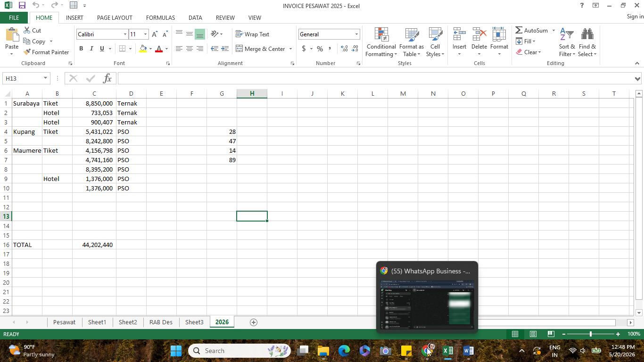The height and width of the screenshot is (362, 644).
Task: Open the font size dropdown
Action: point(145,34)
